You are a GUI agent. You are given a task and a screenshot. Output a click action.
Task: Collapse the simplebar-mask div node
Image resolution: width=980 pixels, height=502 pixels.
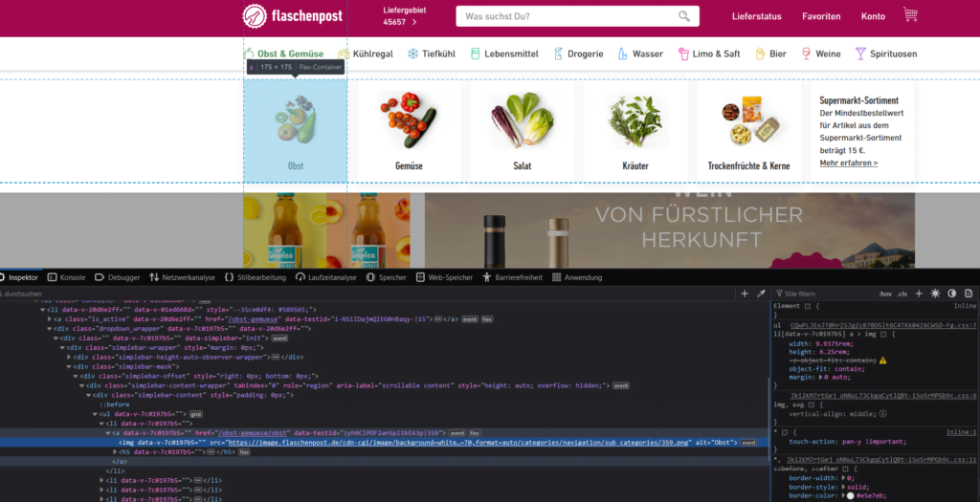click(69, 366)
